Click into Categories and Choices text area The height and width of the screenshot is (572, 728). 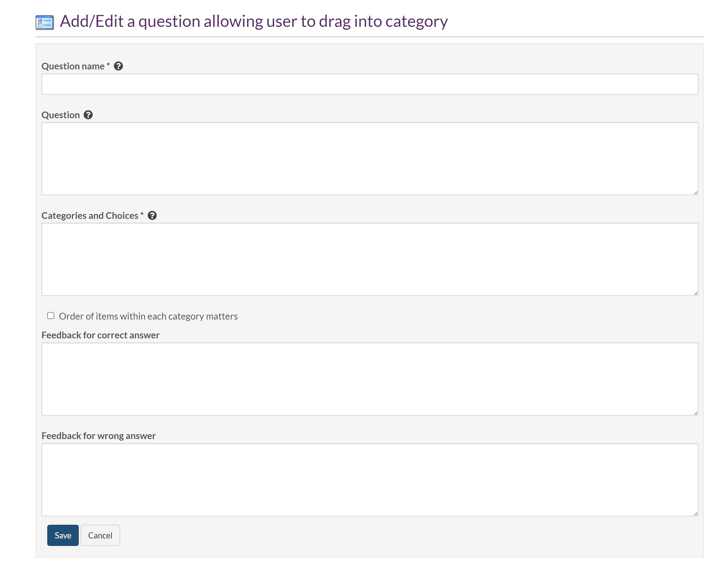click(x=370, y=259)
